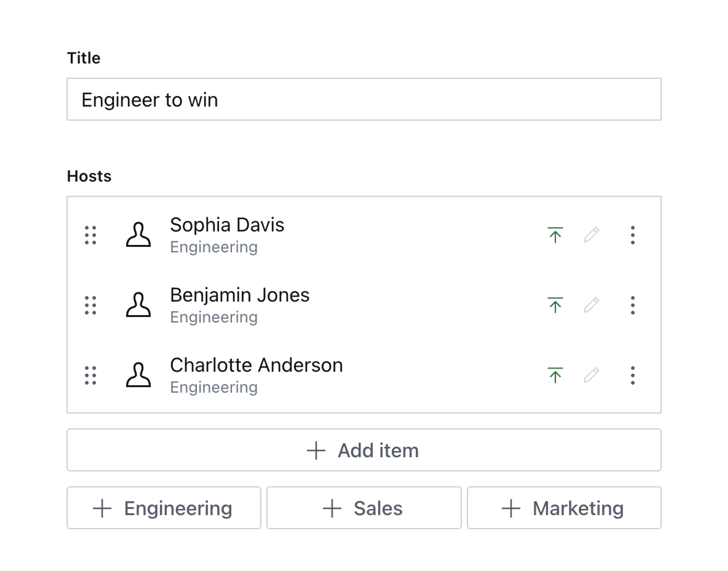Click the drag handle for Sophia Davis
728x571 pixels.
(x=90, y=235)
